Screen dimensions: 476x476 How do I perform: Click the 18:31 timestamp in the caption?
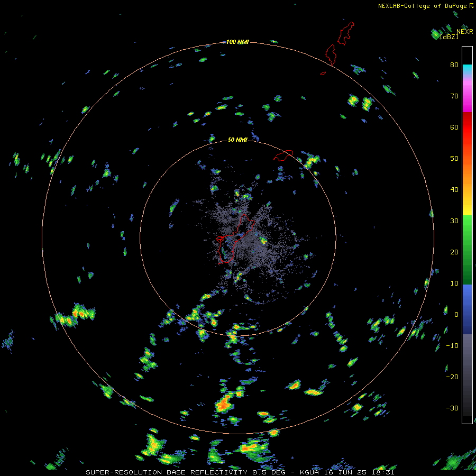tap(383, 472)
